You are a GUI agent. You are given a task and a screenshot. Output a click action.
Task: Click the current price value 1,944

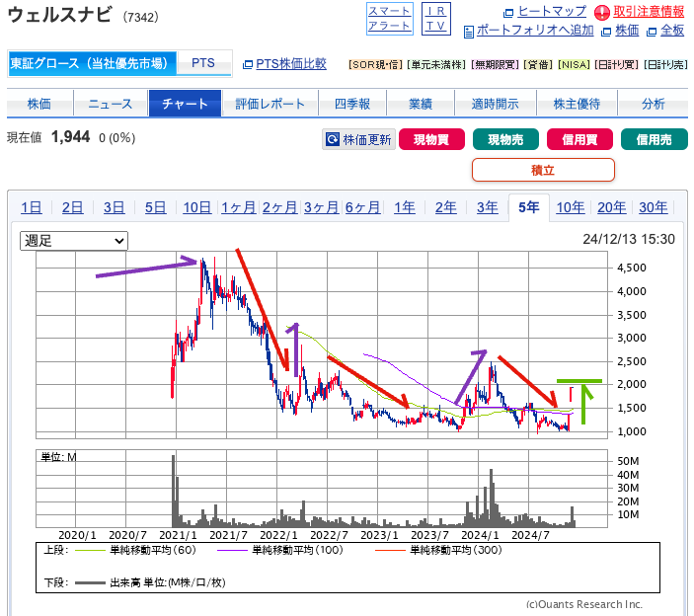pyautogui.click(x=71, y=137)
